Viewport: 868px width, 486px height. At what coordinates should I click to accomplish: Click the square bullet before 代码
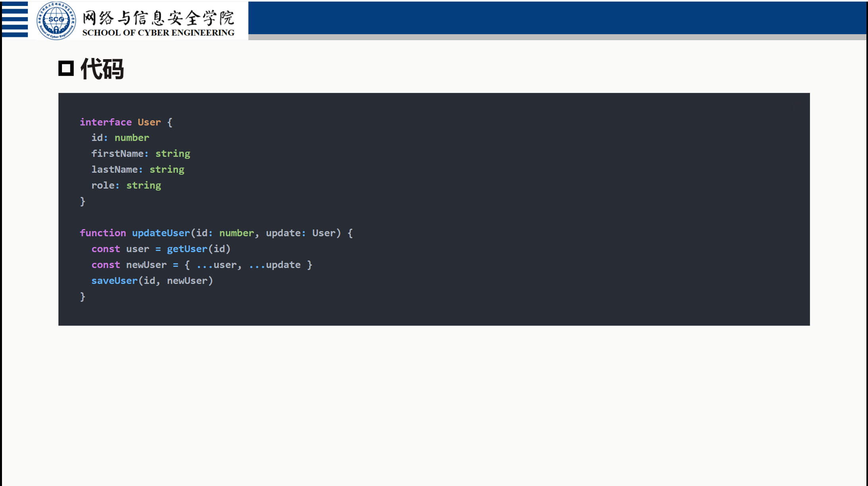(x=66, y=68)
